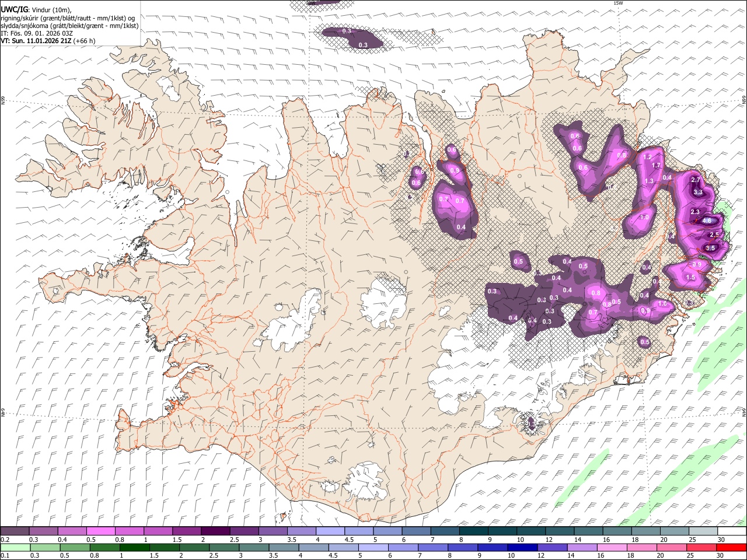747x560 pixels.
Task: Click the 0.5–0.8 pink swatch in the upper scale
Action: coord(100,531)
